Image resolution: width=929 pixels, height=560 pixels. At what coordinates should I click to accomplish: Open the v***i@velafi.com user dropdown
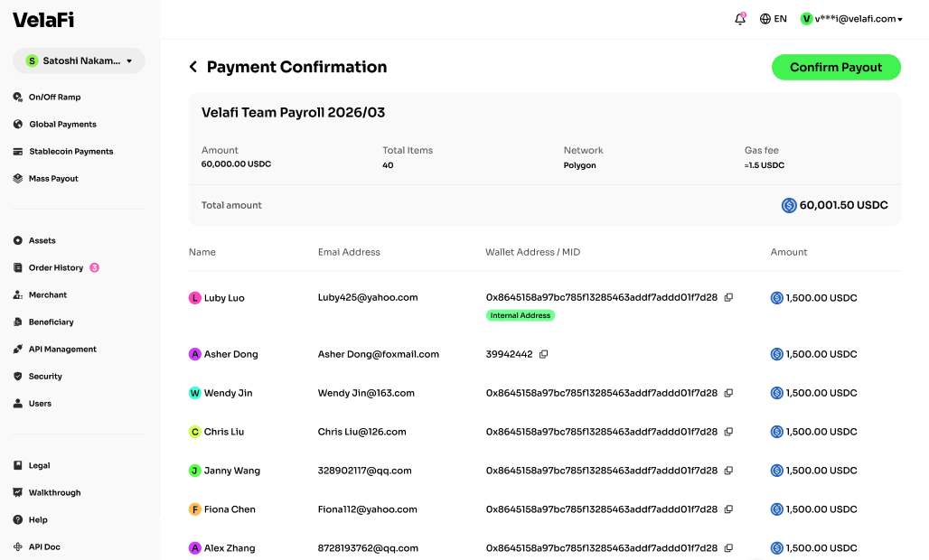(x=851, y=19)
